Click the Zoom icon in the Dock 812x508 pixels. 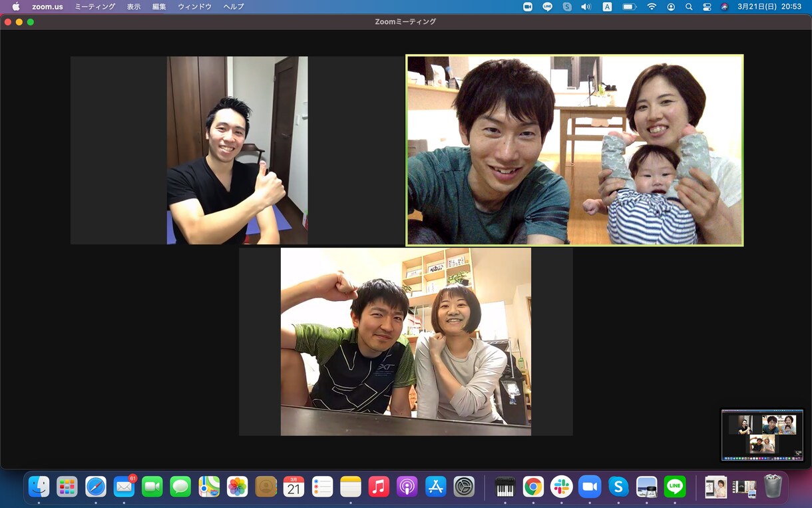click(590, 487)
